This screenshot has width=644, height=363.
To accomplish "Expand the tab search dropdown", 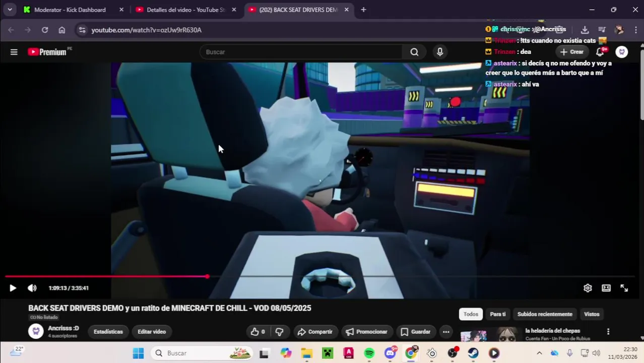I will click(x=10, y=10).
